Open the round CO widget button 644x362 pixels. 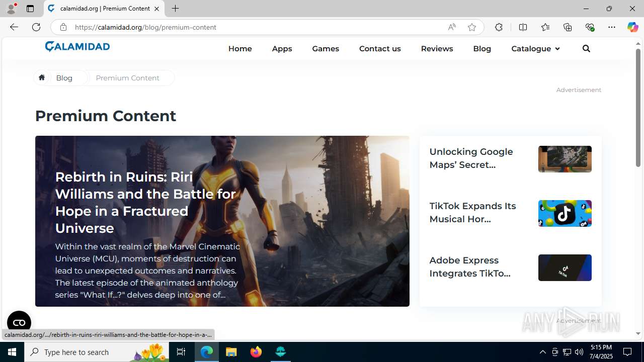coord(19,323)
